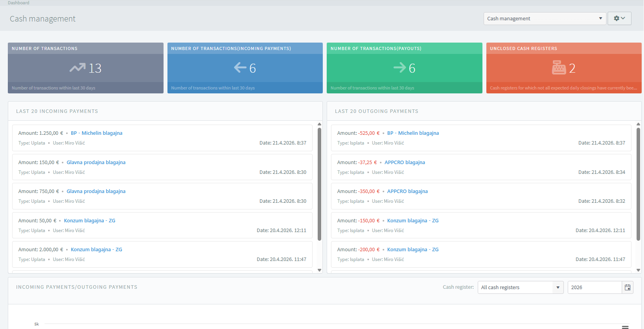
Task: Expand the Cash management dashboard dropdown
Action: 544,18
